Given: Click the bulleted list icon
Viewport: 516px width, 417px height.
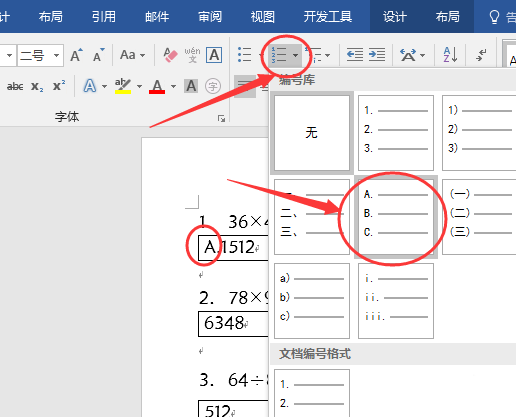Looking at the screenshot, I should coord(244,55).
